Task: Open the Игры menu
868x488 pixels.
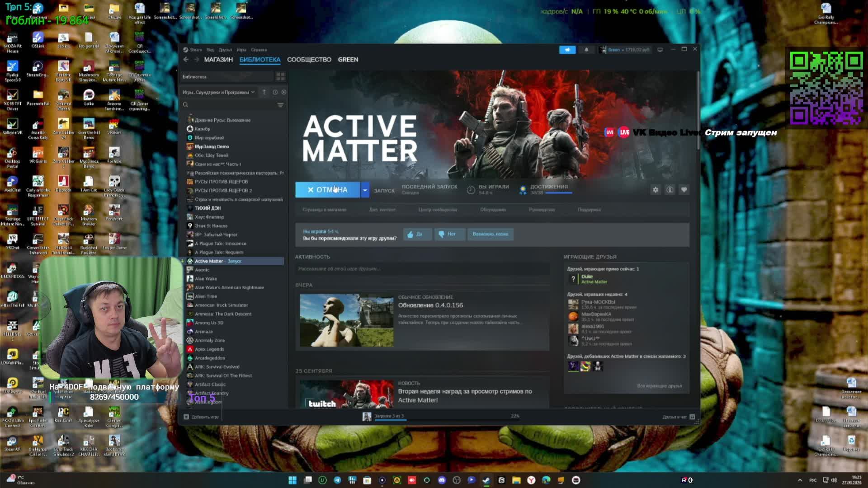Action: [241, 50]
